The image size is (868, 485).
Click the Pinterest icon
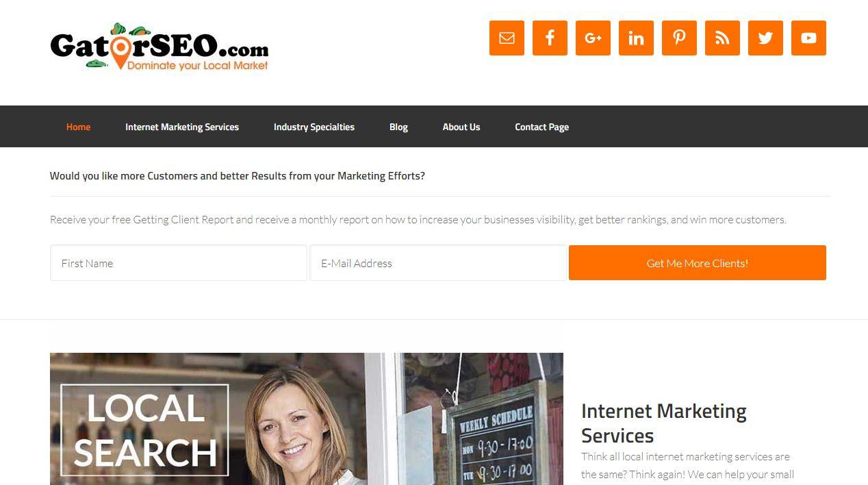[679, 38]
